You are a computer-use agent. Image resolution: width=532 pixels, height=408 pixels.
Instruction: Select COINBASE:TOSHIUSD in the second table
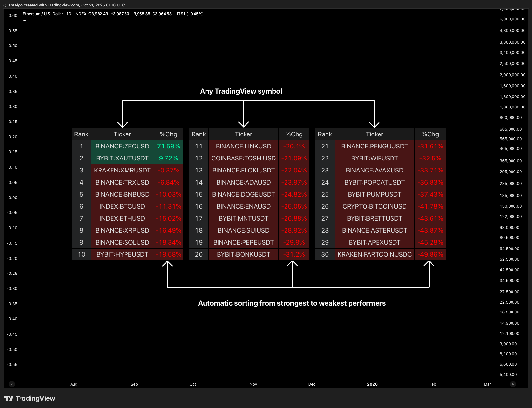pyautogui.click(x=244, y=158)
